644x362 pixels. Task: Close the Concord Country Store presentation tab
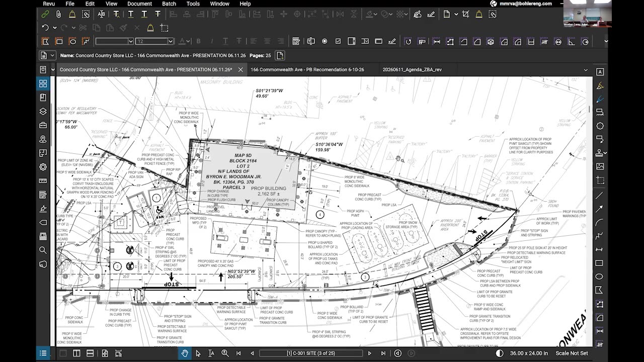[240, 70]
